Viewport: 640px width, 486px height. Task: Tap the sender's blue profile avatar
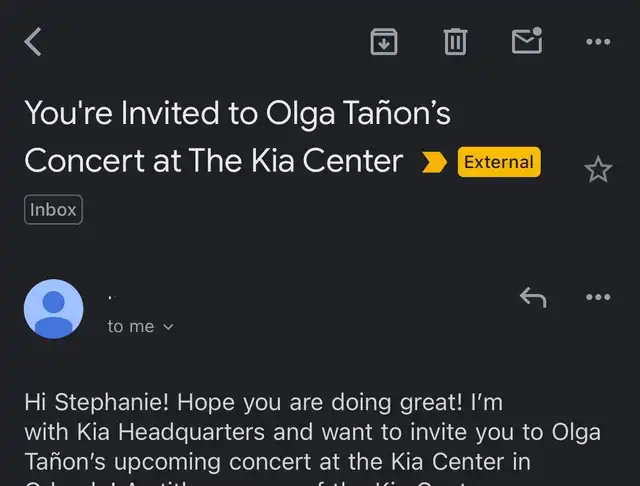[x=53, y=309]
